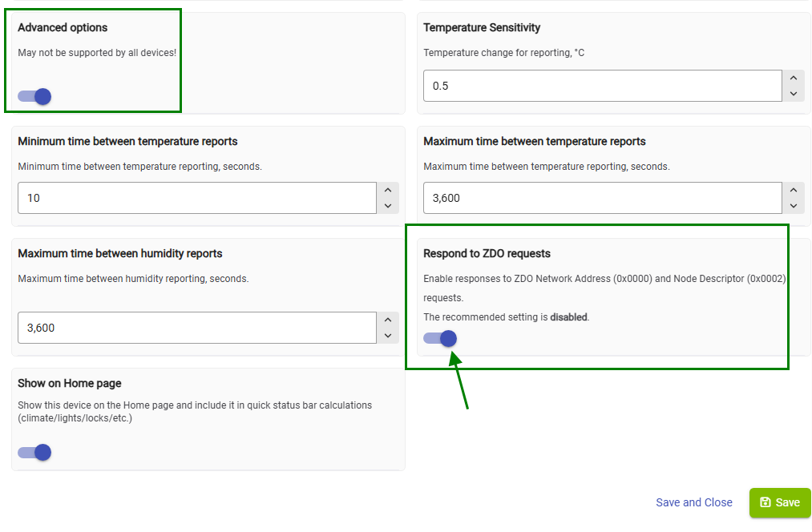Disable Respond to ZDO requests switch

[440, 338]
